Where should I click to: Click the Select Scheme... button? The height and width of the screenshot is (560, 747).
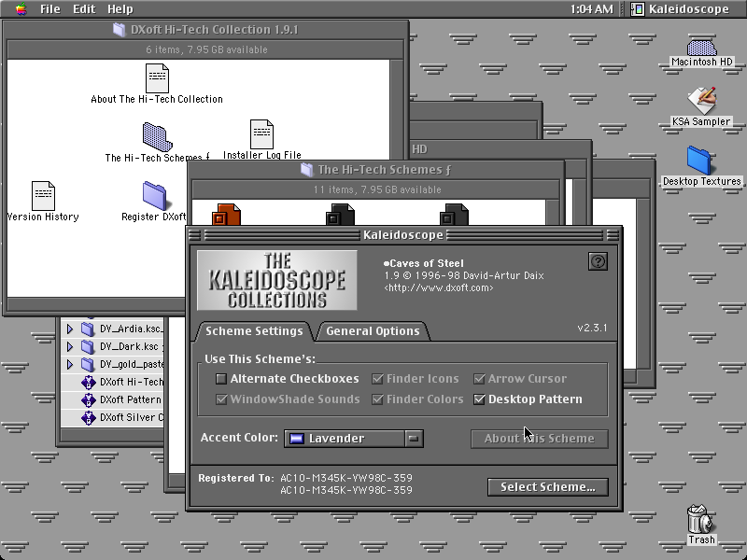click(548, 487)
